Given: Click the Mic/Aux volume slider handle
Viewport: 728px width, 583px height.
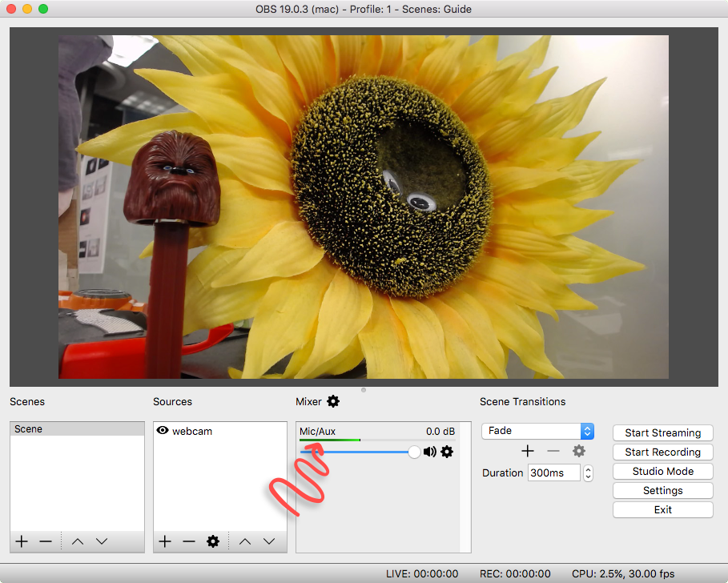Looking at the screenshot, I should click(414, 452).
